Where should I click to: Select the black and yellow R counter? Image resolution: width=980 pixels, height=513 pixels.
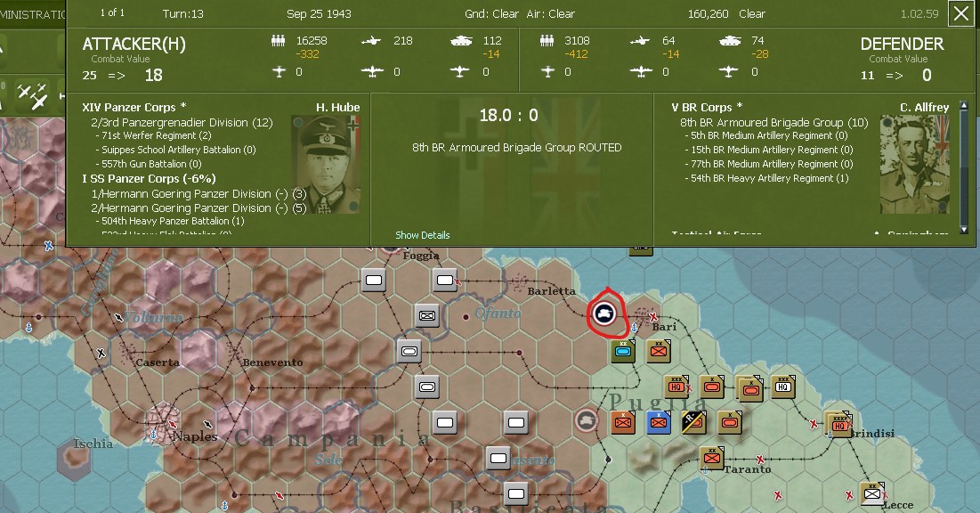coord(693,422)
